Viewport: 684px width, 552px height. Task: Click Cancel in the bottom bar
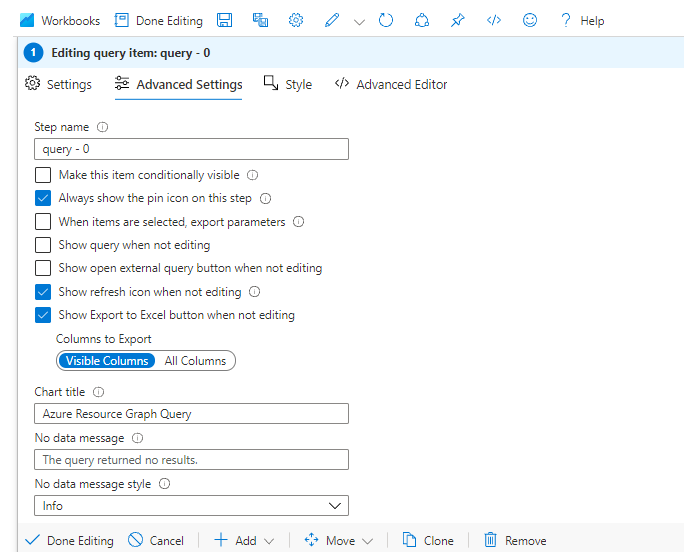tap(156, 540)
